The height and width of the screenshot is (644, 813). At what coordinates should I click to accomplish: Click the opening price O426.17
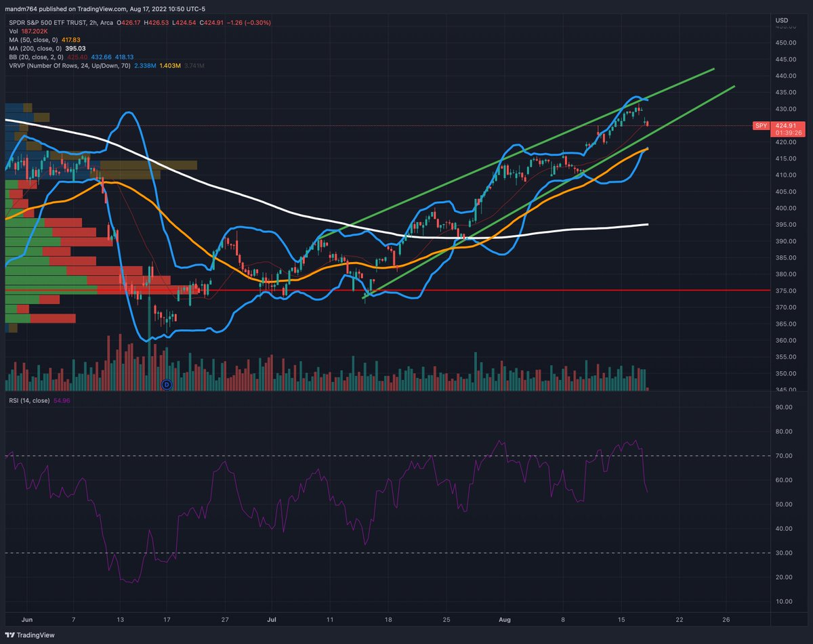(130, 23)
